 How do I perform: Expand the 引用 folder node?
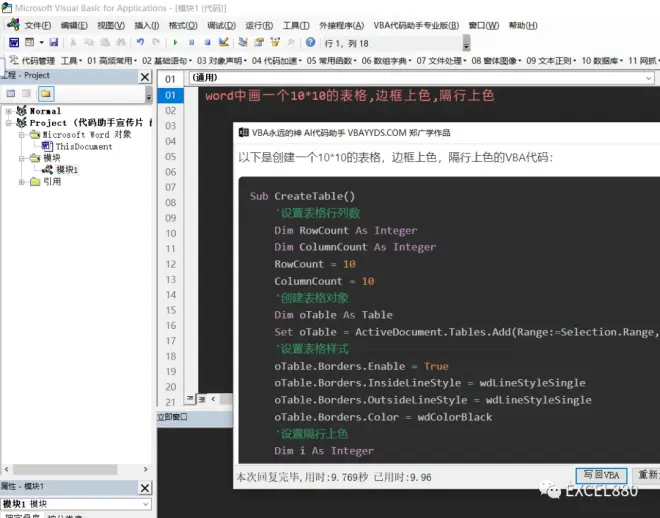pos(22,182)
